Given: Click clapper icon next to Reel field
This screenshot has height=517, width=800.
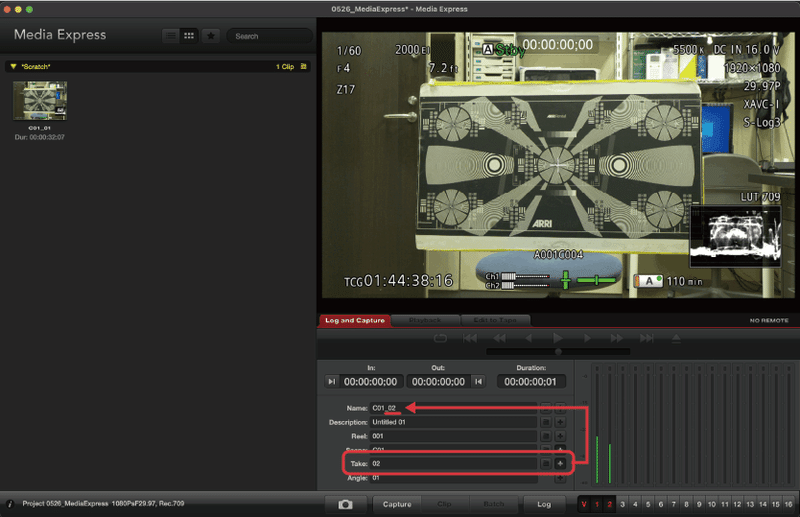Looking at the screenshot, I should point(545,436).
